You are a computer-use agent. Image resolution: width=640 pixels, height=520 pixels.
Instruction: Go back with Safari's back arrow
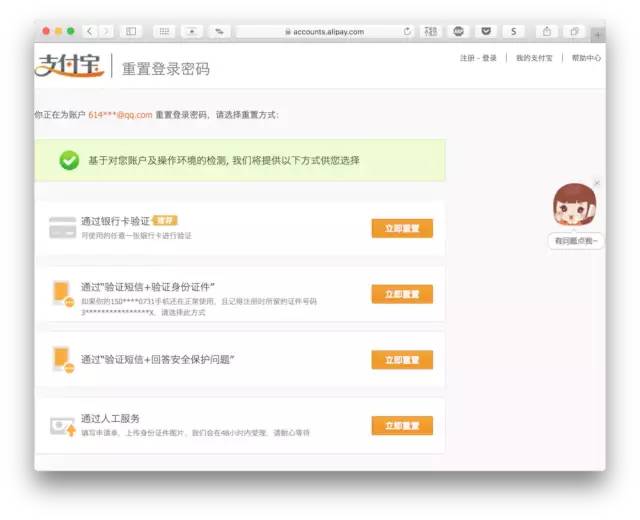coord(91,31)
